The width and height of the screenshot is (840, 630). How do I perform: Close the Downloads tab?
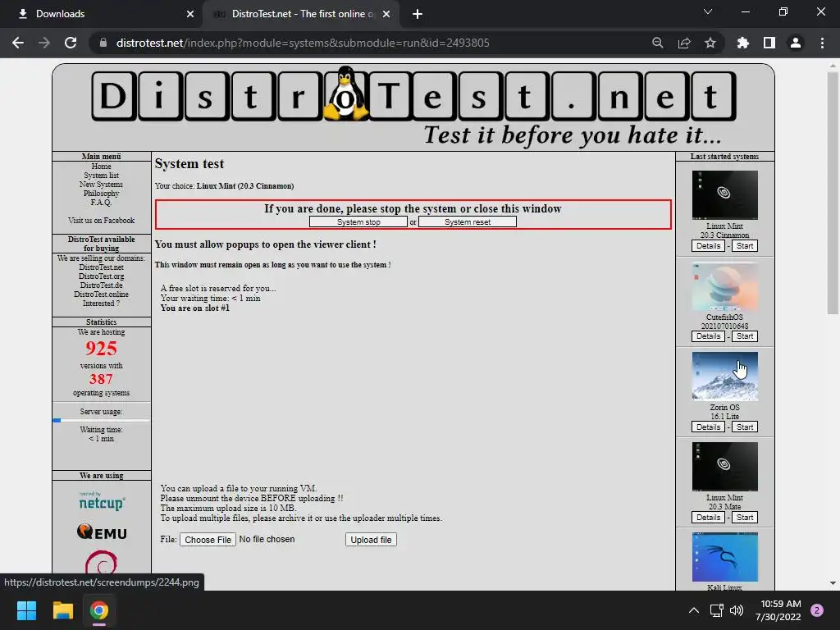190,14
